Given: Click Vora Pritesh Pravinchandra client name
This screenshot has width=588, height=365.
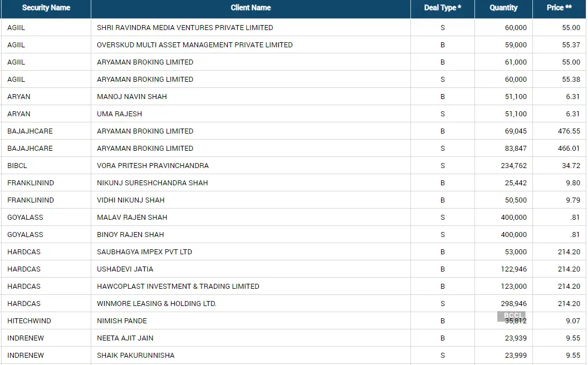Looking at the screenshot, I should point(153,166).
